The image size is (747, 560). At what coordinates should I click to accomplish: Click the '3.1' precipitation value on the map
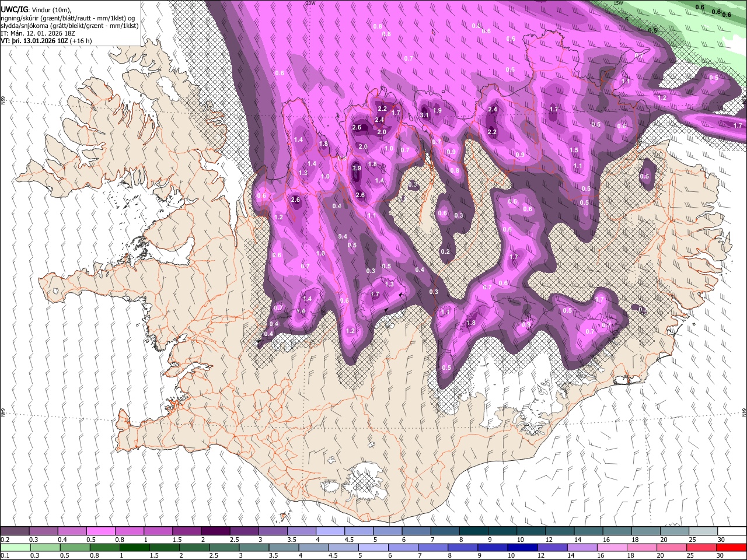tap(425, 115)
